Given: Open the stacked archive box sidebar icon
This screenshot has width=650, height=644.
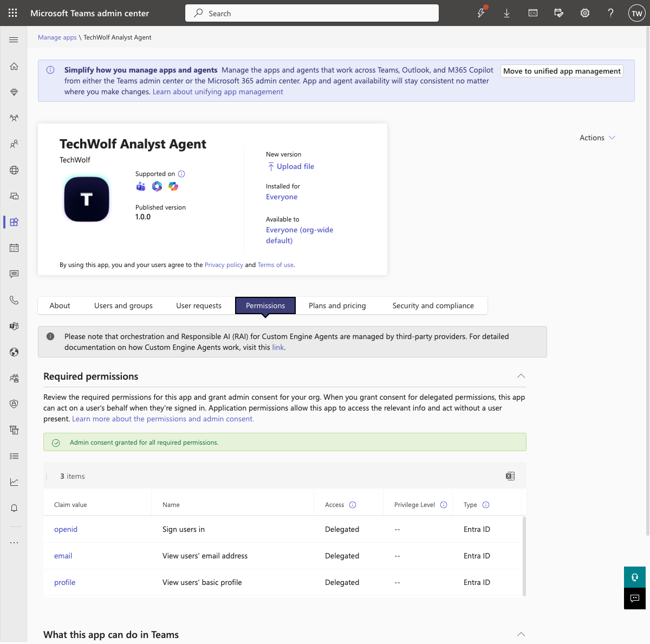Looking at the screenshot, I should [14, 430].
